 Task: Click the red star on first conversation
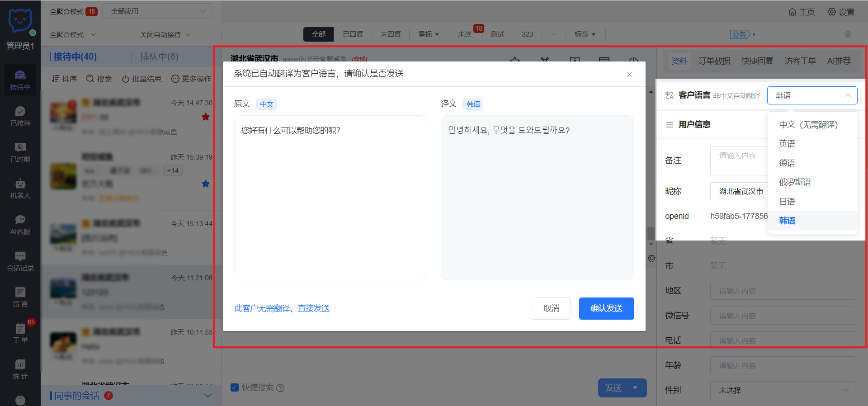pyautogui.click(x=206, y=117)
